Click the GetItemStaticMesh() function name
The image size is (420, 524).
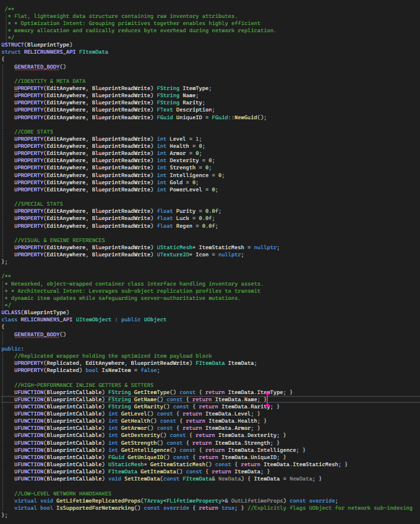[x=181, y=464]
